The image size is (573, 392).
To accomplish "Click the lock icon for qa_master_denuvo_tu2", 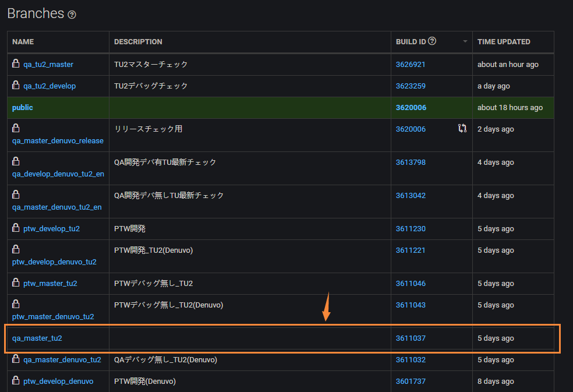I will 16,359.
